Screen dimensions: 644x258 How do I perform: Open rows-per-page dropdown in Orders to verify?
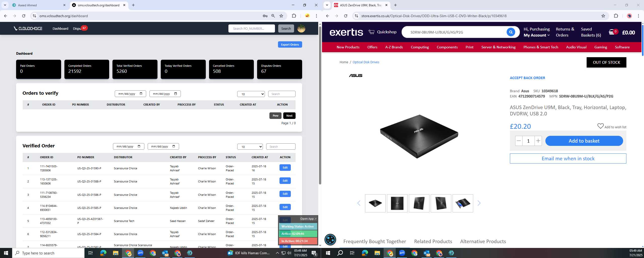point(251,94)
